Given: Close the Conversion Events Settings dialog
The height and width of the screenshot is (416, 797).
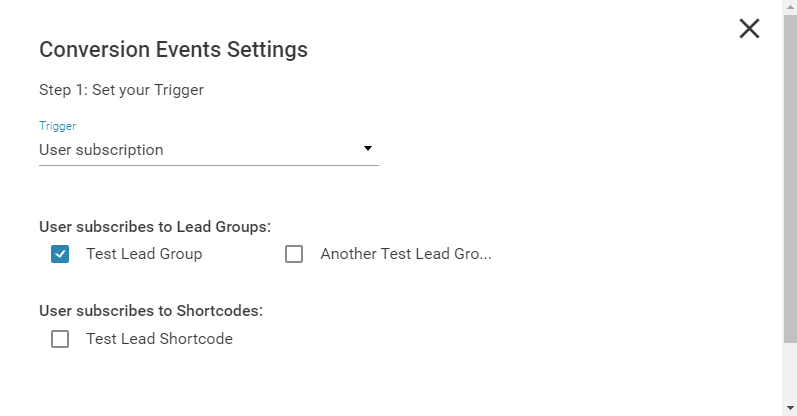Looking at the screenshot, I should [749, 28].
